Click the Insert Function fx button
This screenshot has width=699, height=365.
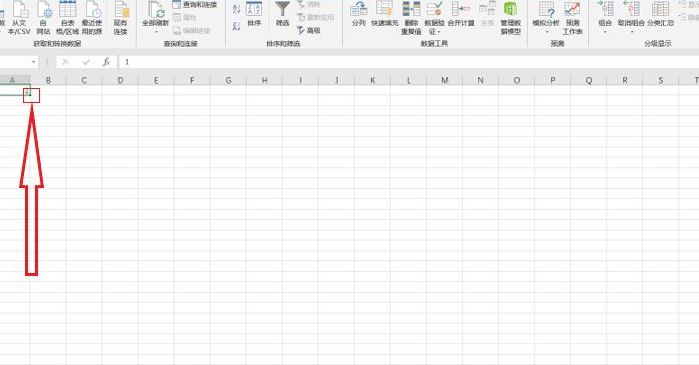(x=106, y=62)
